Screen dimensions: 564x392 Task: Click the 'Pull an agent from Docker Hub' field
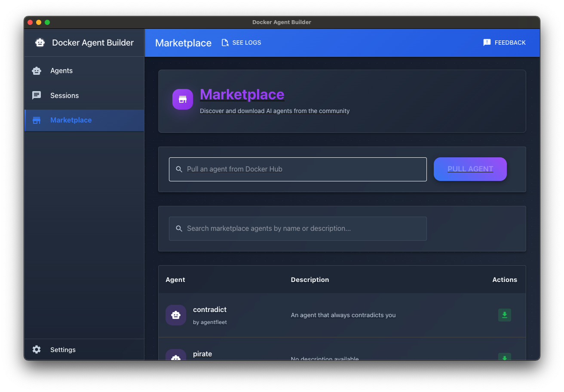[297, 169]
